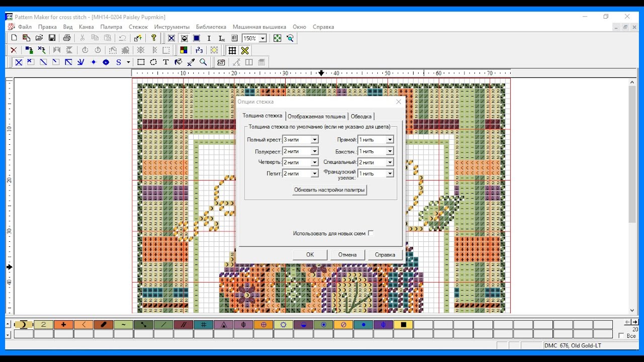
Task: Click the yellow question mark help icon
Action: 154,38
